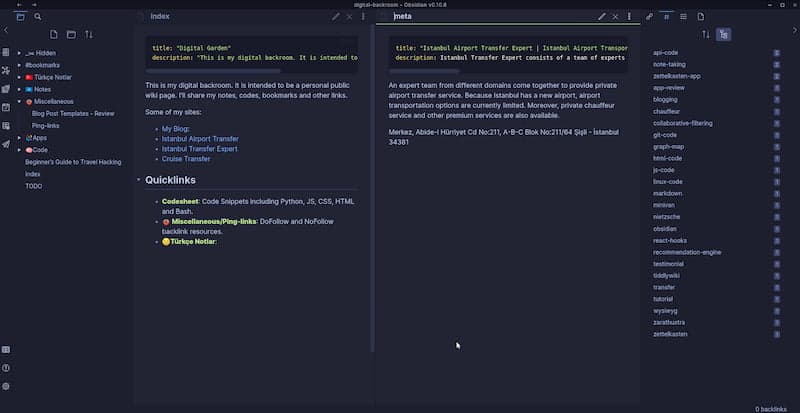800x413 pixels.
Task: Toggle nested tags tree view
Action: [x=723, y=35]
